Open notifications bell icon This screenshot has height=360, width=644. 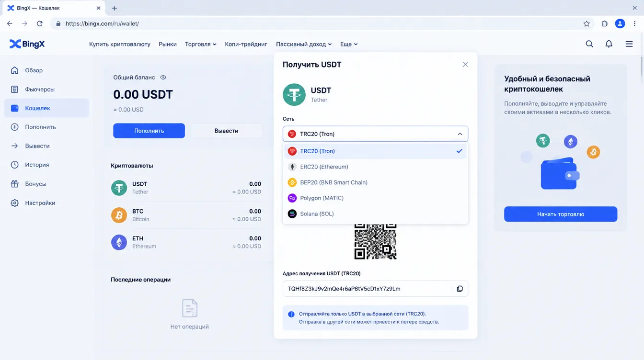click(x=609, y=44)
